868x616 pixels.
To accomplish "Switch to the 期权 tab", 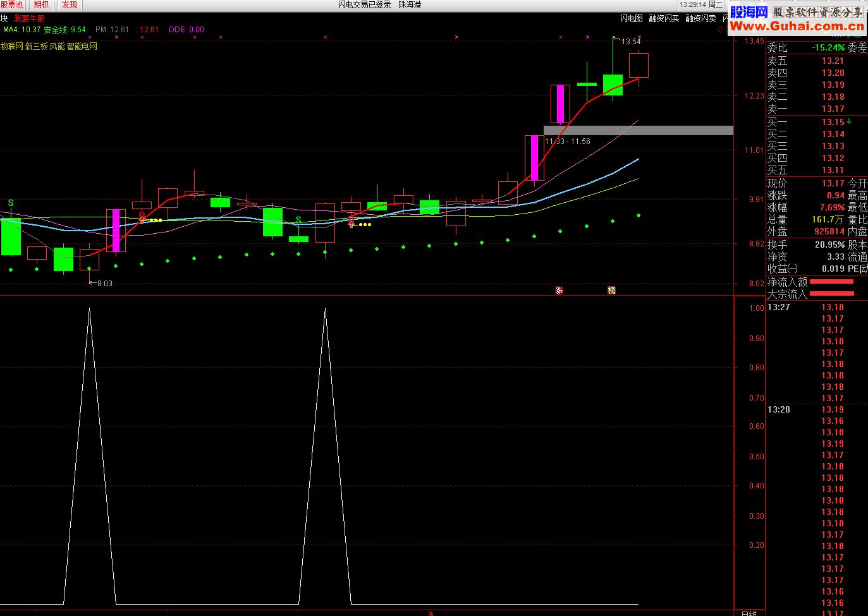I will 41,5.
